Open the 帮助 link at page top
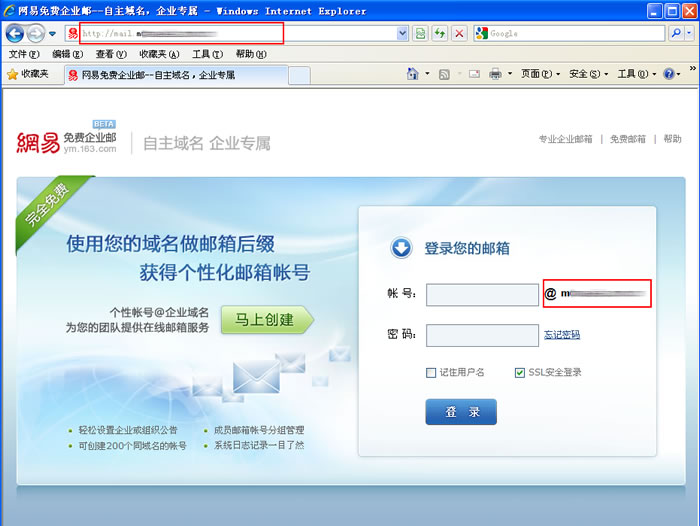 [x=672, y=139]
